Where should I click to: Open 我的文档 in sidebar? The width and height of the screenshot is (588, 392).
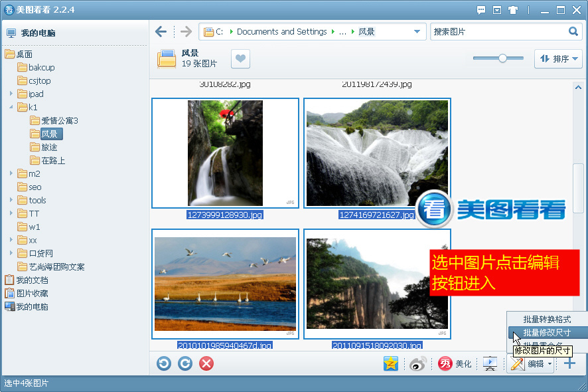[27, 280]
